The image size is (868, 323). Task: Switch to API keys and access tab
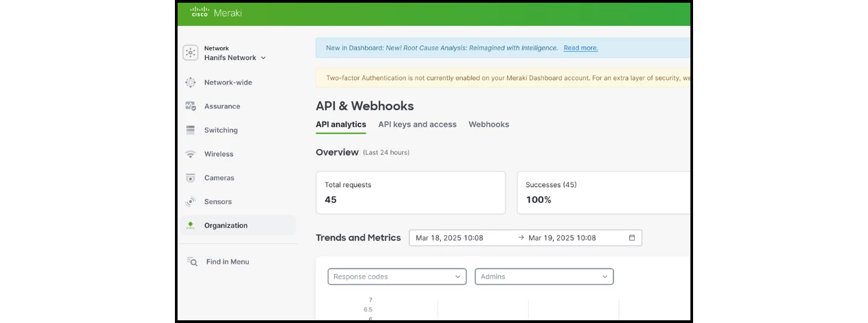tap(418, 124)
